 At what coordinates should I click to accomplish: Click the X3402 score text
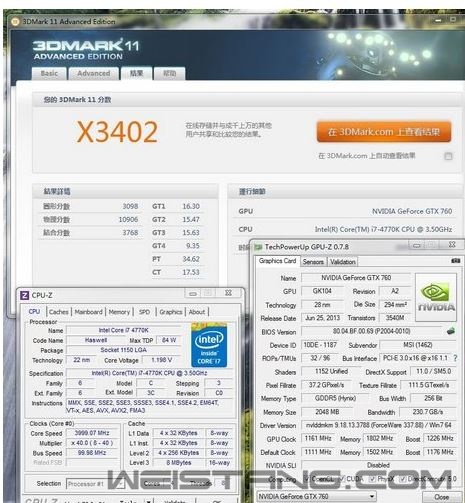117,132
